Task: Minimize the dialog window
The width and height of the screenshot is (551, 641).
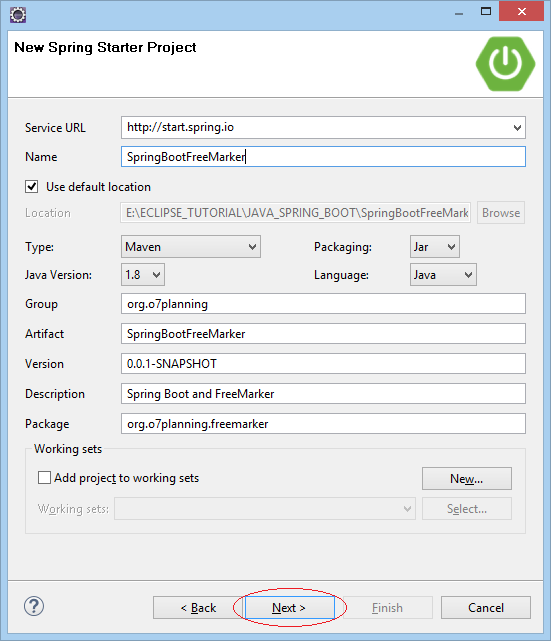Action: point(459,12)
